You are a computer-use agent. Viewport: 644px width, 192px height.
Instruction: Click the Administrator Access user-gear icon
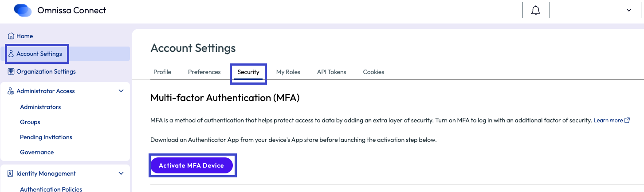11,91
